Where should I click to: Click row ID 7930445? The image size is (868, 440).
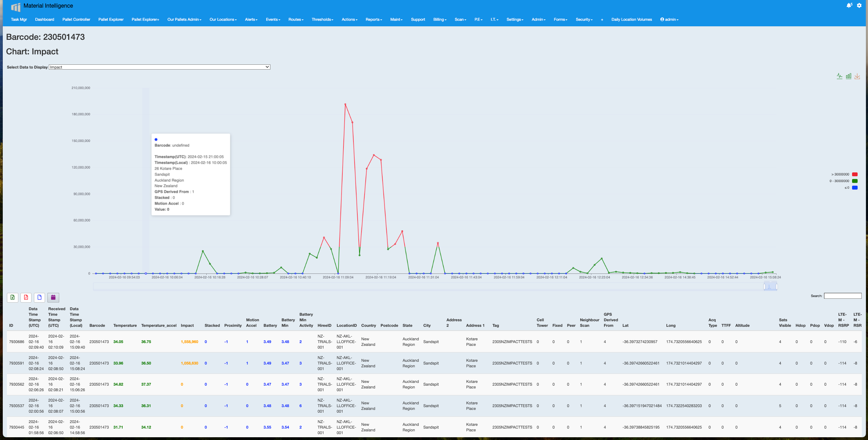point(17,427)
